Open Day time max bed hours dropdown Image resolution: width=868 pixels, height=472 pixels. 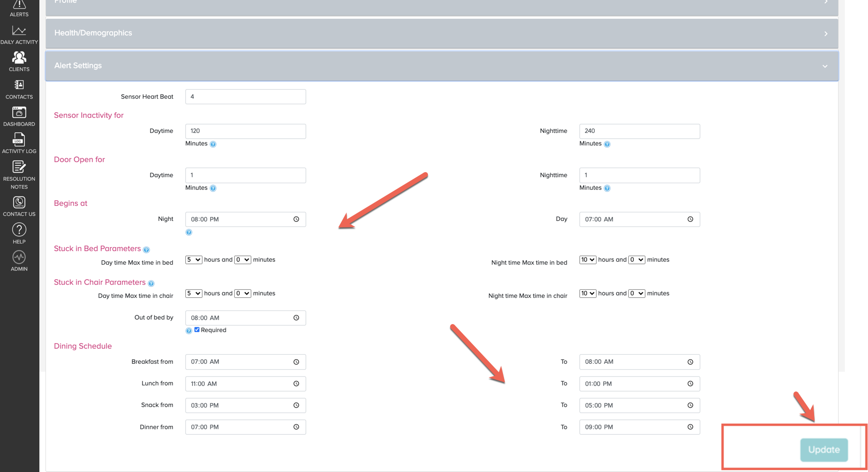coord(193,260)
